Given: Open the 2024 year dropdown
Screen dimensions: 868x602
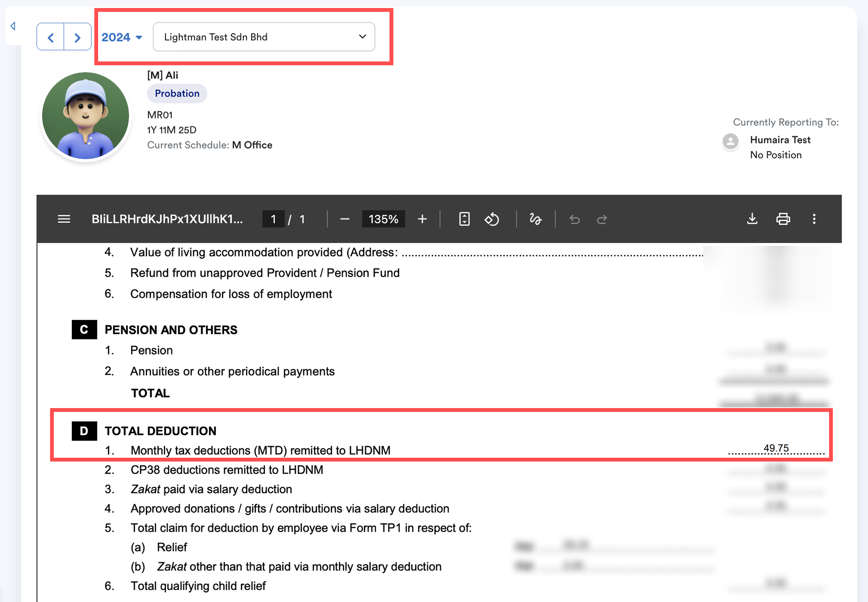Looking at the screenshot, I should coord(122,37).
